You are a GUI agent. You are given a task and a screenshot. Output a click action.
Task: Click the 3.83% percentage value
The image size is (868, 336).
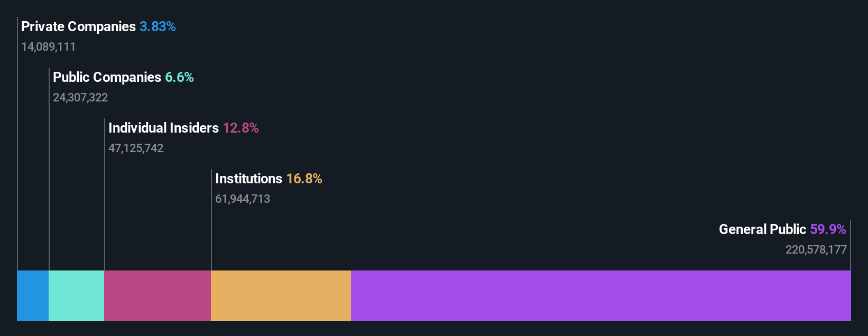tap(158, 27)
